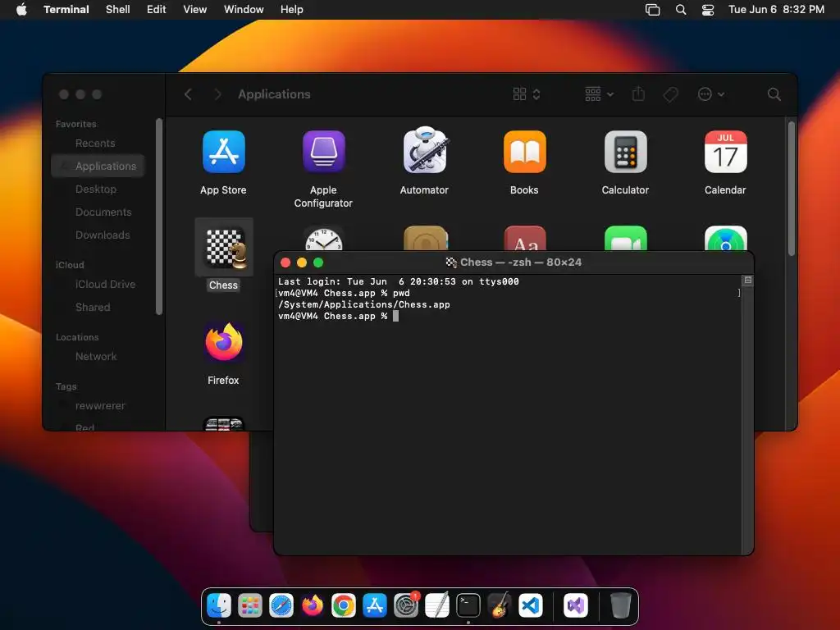
Task: Select iCloud Drive in Finder sidebar
Action: click(x=106, y=285)
